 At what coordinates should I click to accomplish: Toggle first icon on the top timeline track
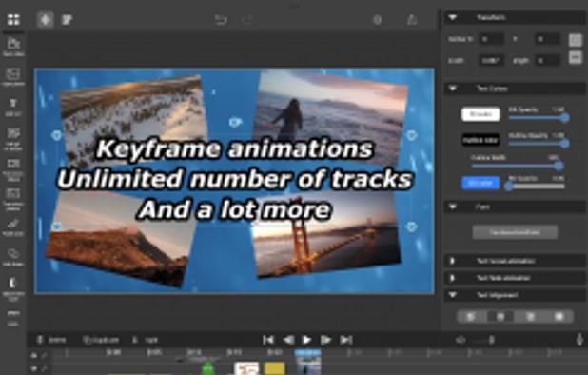pyautogui.click(x=33, y=355)
